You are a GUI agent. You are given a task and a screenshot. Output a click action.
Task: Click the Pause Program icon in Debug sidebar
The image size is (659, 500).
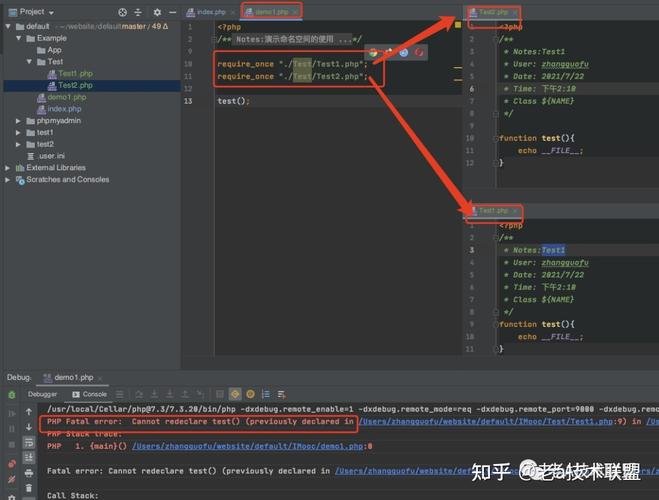point(12,429)
